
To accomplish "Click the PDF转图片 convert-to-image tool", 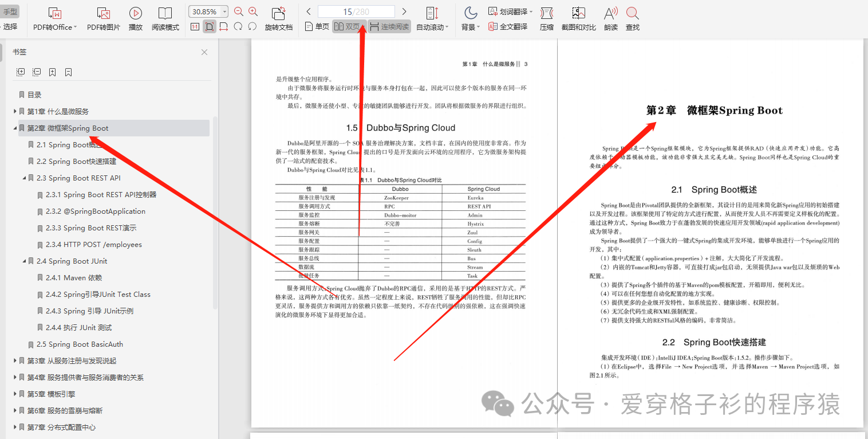I will pyautogui.click(x=104, y=19).
